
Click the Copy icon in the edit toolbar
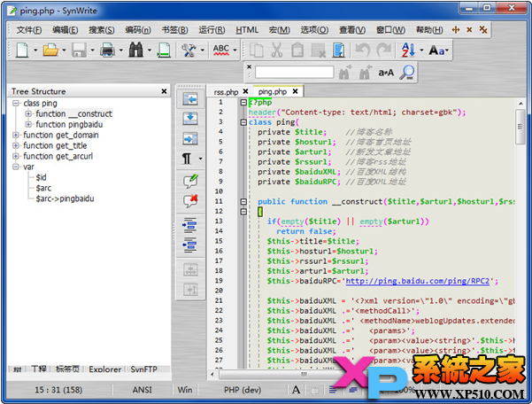257,50
